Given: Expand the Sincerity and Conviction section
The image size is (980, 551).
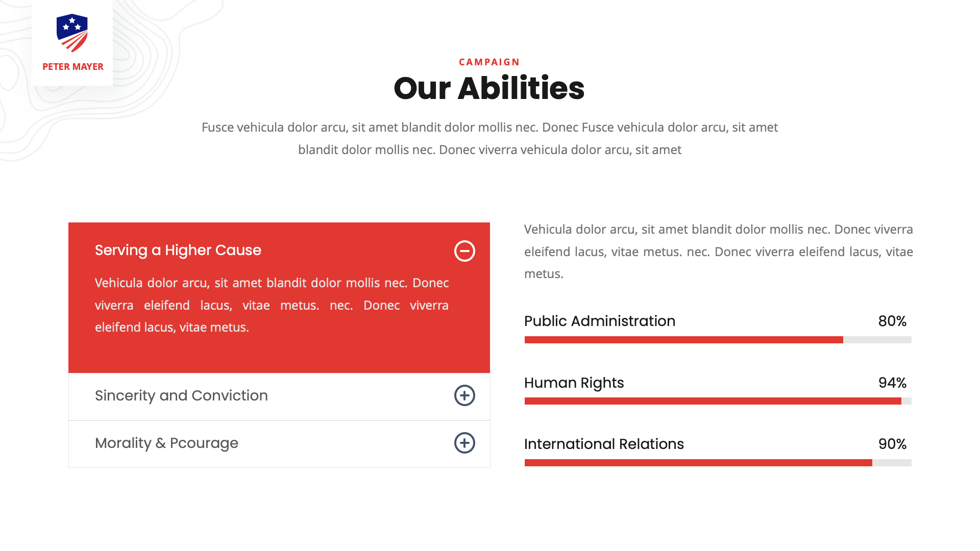Looking at the screenshot, I should [x=181, y=395].
